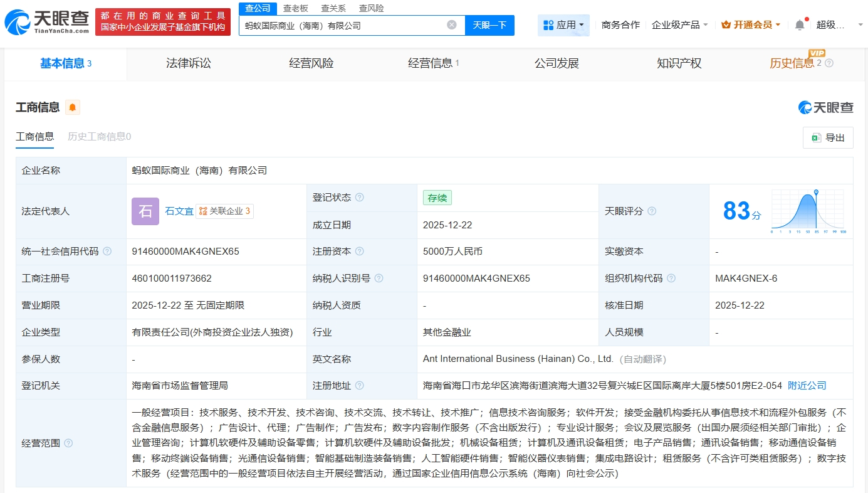Image resolution: width=868 pixels, height=493 pixels.
Task: Click the help icon next to 经营范围
Action: 68,443
